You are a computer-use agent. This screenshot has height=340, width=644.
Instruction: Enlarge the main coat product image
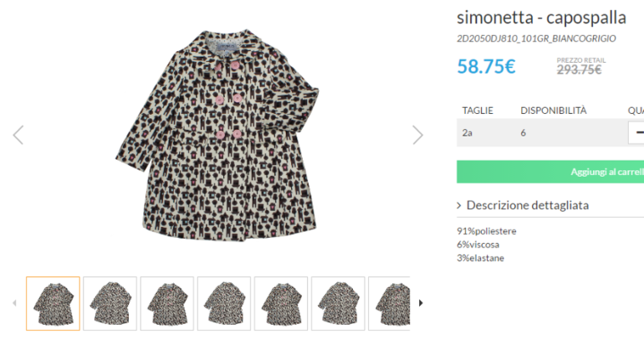pos(217,134)
